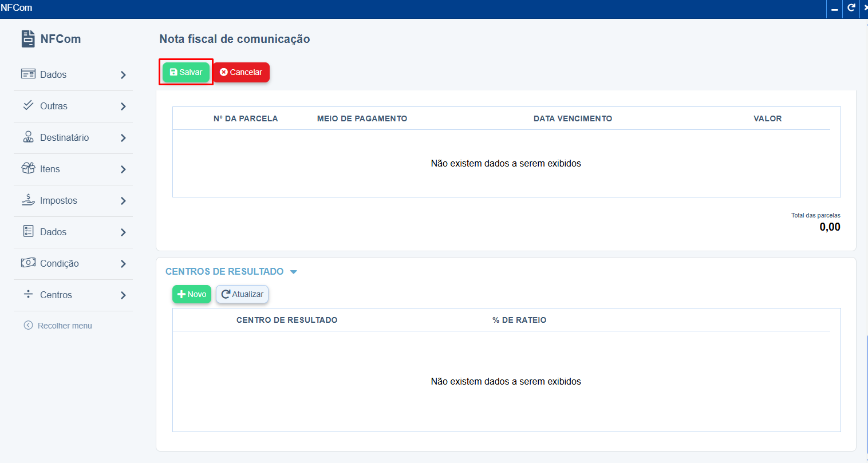This screenshot has width=868, height=463.
Task: Collapse the sidebar via Recolher menu
Action: [x=58, y=326]
